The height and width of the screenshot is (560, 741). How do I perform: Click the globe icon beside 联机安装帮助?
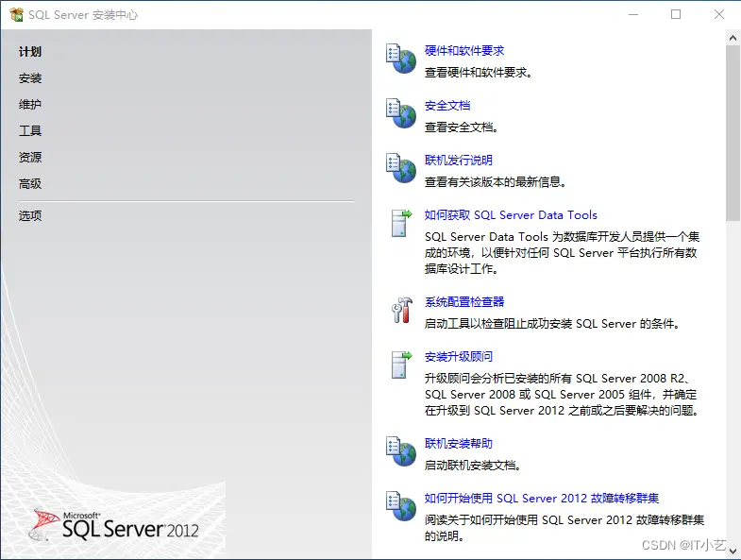[x=401, y=451]
